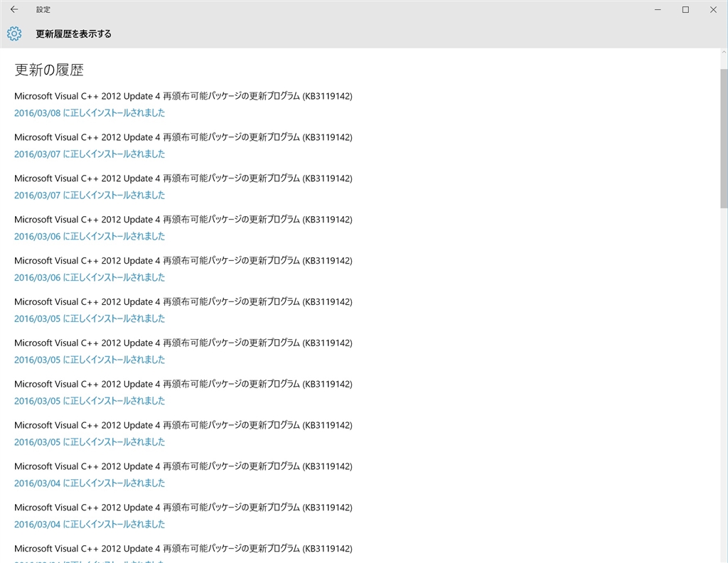728x563 pixels.
Task: Open the first 2016/03/05 に正しくインストールされました link
Action: (x=90, y=318)
